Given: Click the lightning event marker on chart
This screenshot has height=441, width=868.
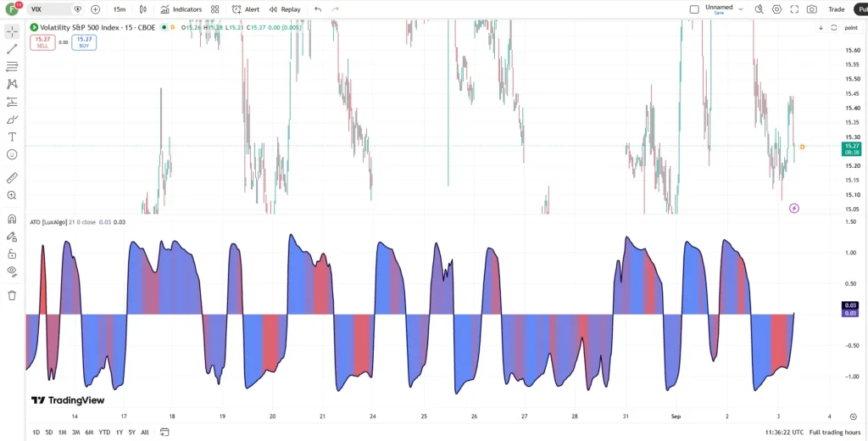Looking at the screenshot, I should [x=793, y=209].
